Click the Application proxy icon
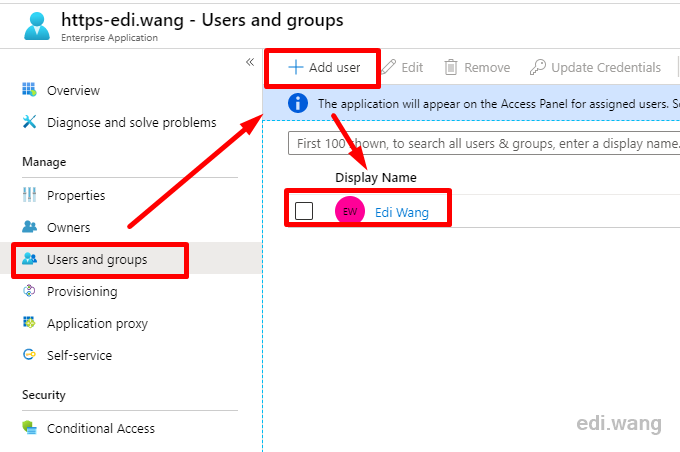This screenshot has width=680, height=452. click(29, 323)
